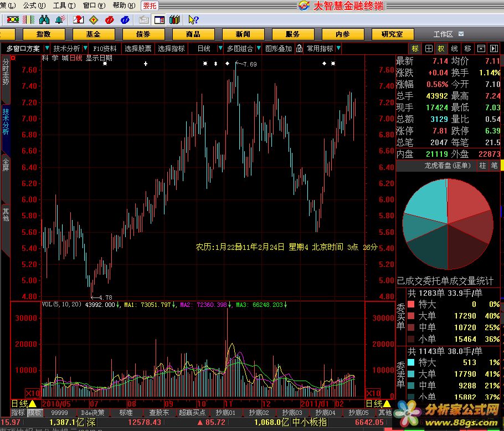Click the blue circular info icon
Screen dimensions: 504x431
pos(125,20)
